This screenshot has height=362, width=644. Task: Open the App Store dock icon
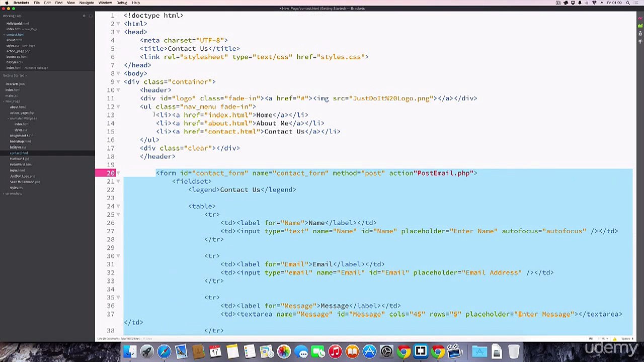[x=369, y=351]
